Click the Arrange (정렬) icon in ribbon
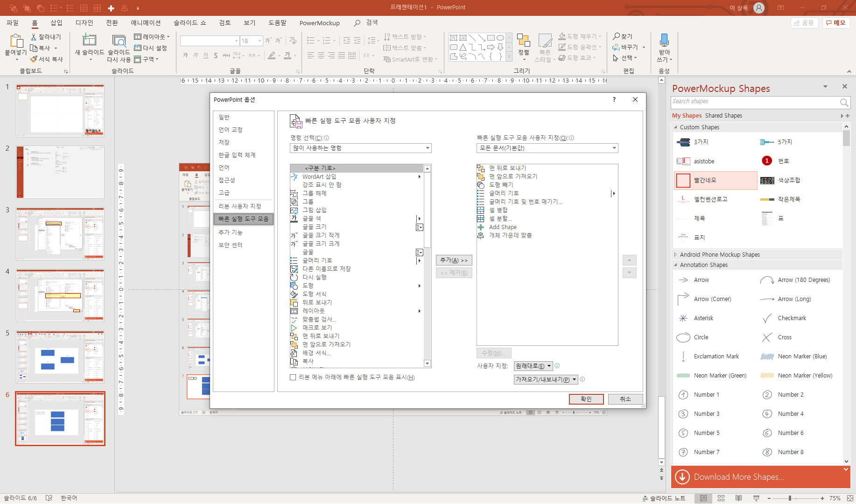 point(523,41)
